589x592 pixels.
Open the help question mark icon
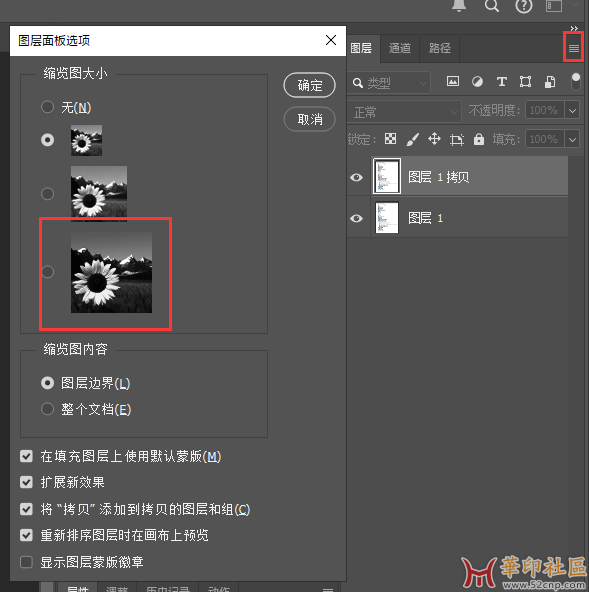[524, 6]
